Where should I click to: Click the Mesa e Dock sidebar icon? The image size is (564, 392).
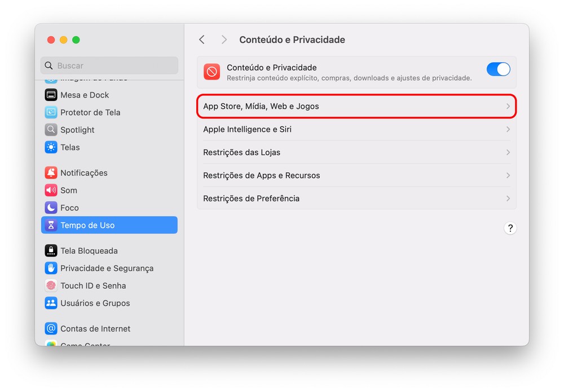[51, 95]
